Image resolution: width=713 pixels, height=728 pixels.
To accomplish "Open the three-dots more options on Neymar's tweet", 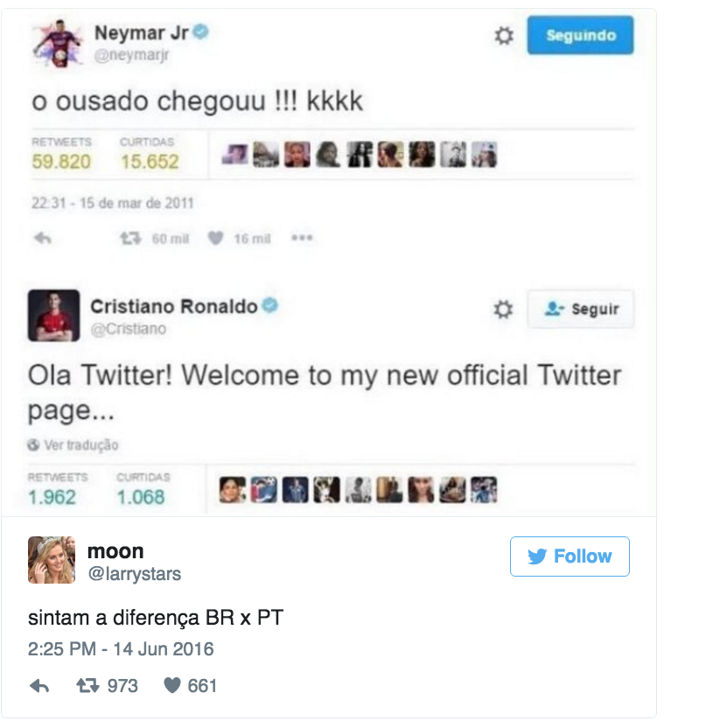I will point(302,238).
